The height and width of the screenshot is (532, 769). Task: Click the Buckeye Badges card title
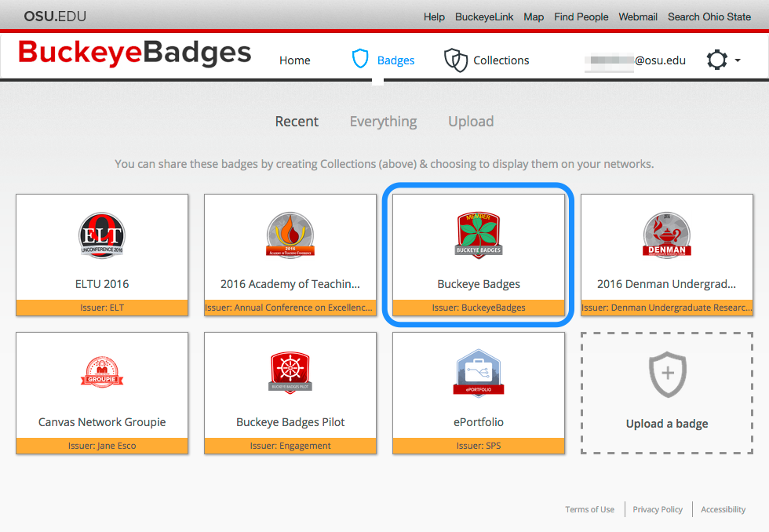pyautogui.click(x=479, y=284)
